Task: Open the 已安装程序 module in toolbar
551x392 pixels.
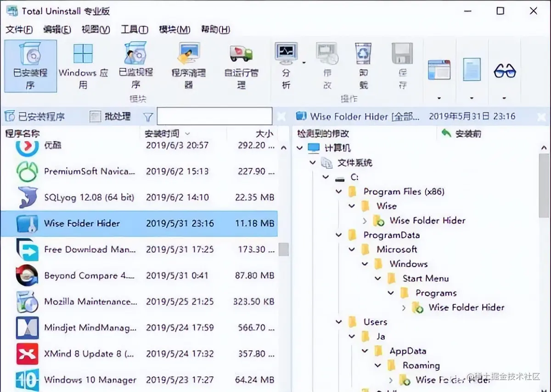Action: (30, 66)
